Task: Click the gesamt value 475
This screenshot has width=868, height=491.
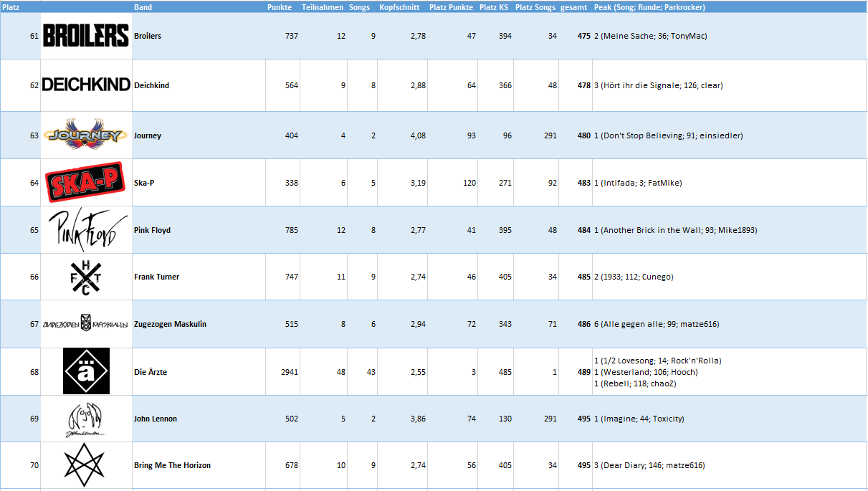Action: pyautogui.click(x=584, y=36)
